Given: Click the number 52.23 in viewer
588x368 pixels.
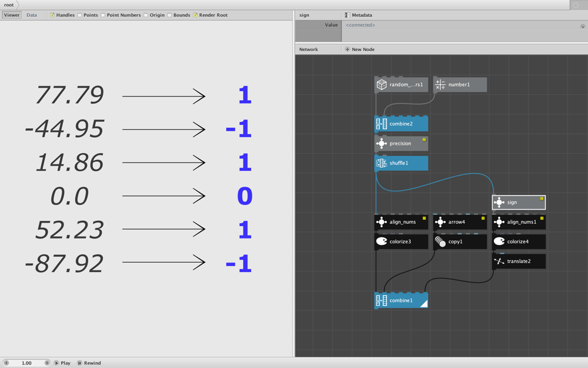Looking at the screenshot, I should 69,230.
